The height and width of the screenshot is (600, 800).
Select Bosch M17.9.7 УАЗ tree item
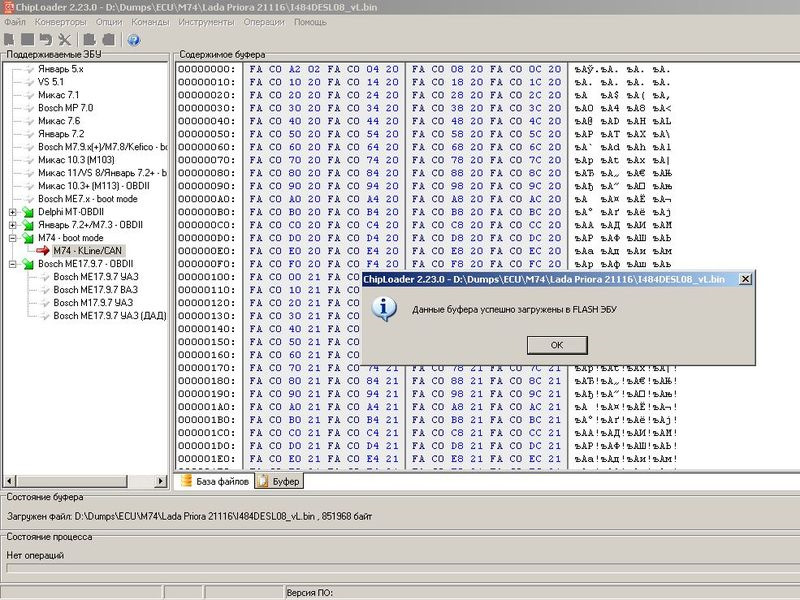click(x=93, y=303)
